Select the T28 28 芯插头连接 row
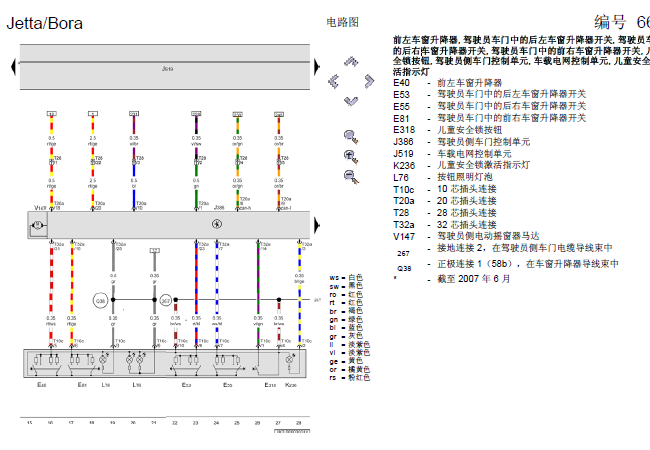The height and width of the screenshot is (450, 650). pos(445,213)
